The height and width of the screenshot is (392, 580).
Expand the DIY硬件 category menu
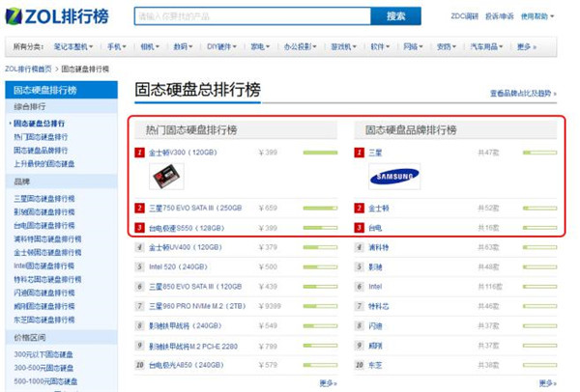tap(221, 46)
